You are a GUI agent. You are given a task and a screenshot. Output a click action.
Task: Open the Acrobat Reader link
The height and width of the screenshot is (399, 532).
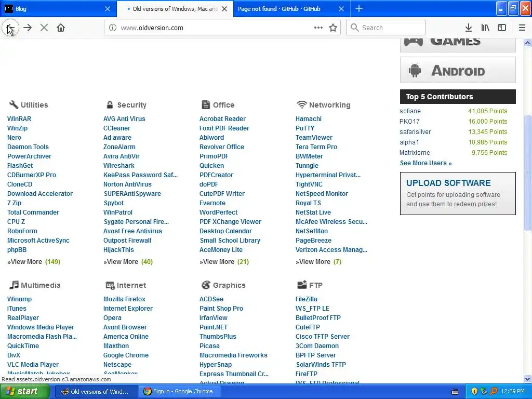tap(222, 119)
